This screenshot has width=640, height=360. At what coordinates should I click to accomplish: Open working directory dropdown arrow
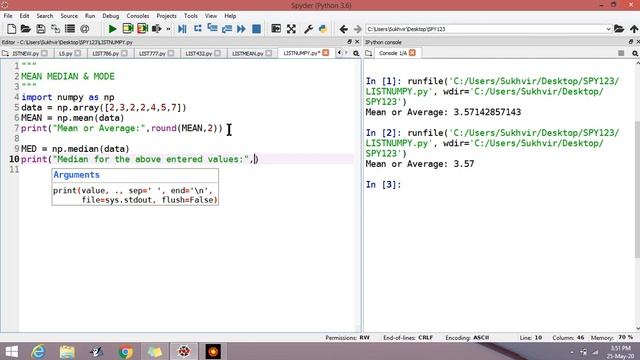coord(608,29)
